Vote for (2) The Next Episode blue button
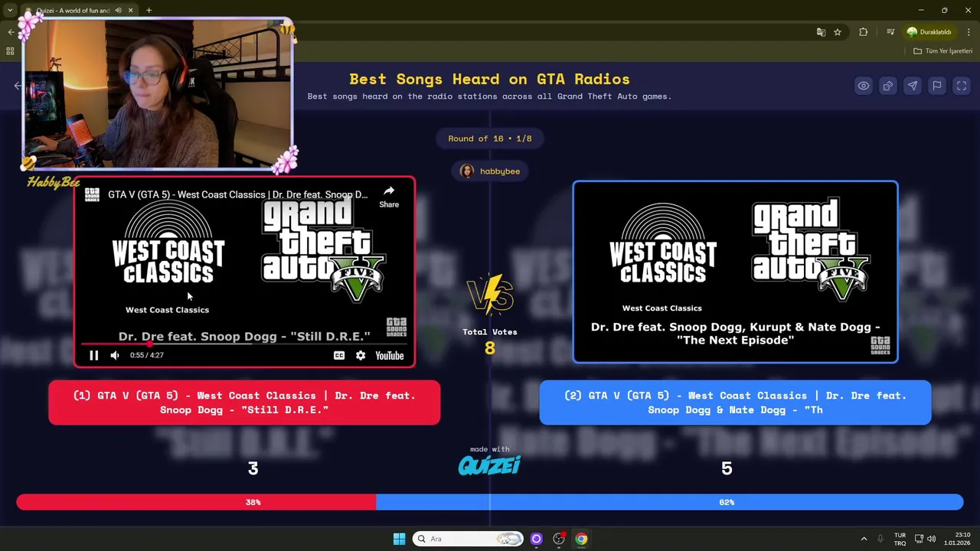 pyautogui.click(x=735, y=403)
